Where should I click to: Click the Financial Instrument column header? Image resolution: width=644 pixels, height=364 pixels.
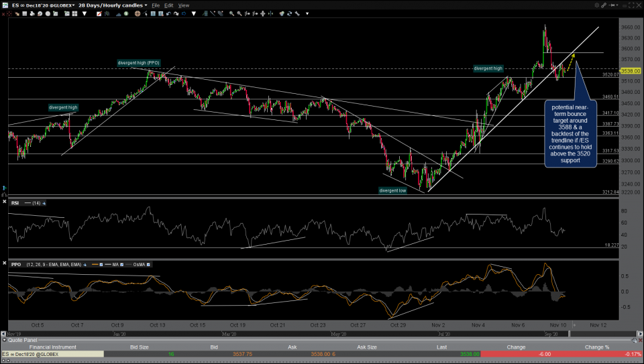pos(52,347)
